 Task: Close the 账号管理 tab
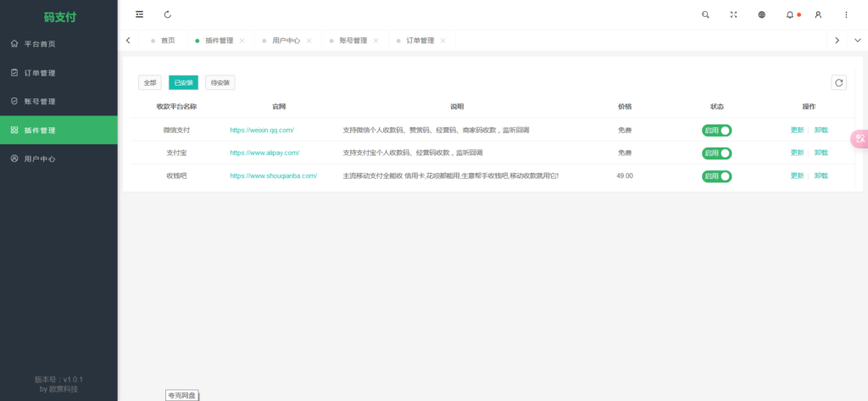coord(376,41)
